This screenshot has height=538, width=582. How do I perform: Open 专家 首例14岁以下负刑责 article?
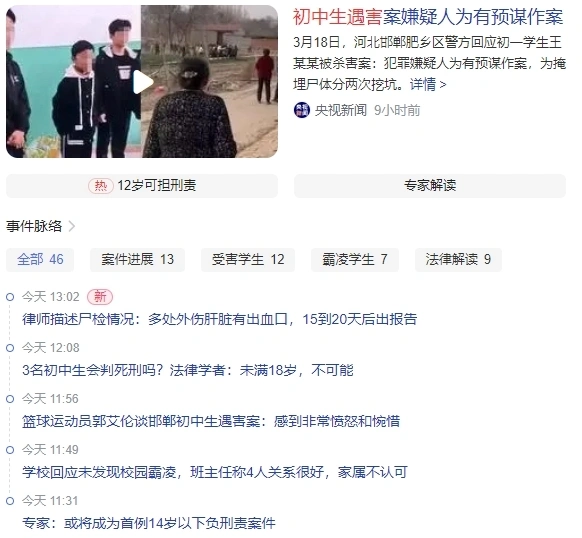[x=148, y=523]
